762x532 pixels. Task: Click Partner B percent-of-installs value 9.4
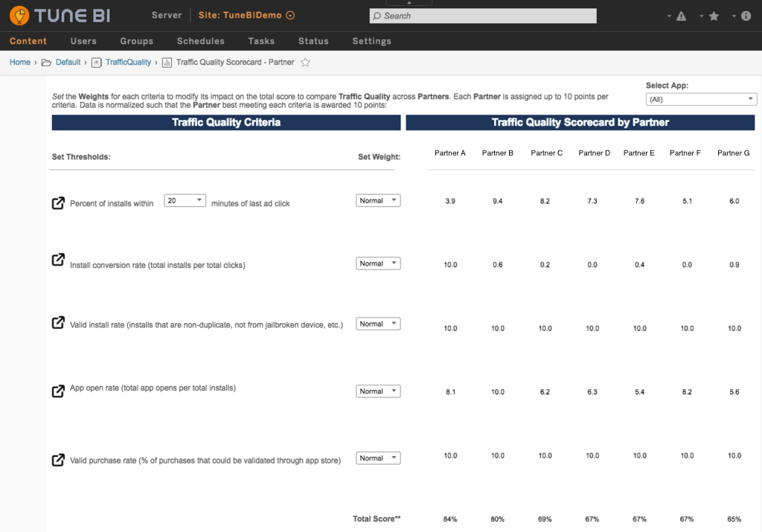pyautogui.click(x=498, y=201)
